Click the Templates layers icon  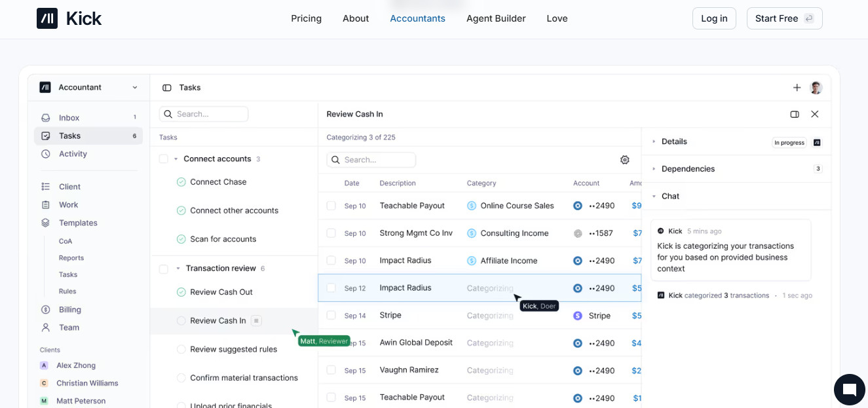click(45, 223)
